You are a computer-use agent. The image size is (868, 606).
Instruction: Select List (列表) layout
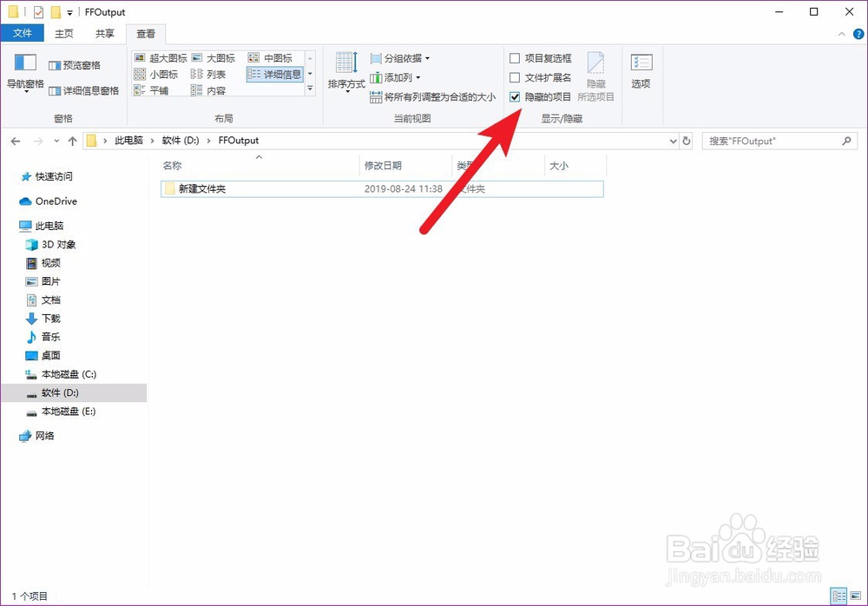(x=208, y=74)
